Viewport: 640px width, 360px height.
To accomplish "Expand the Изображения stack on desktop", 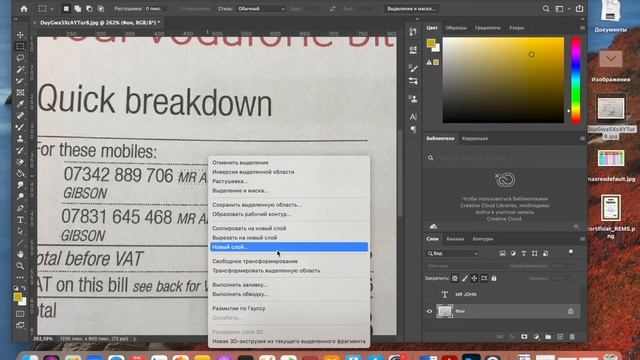I will [x=611, y=59].
